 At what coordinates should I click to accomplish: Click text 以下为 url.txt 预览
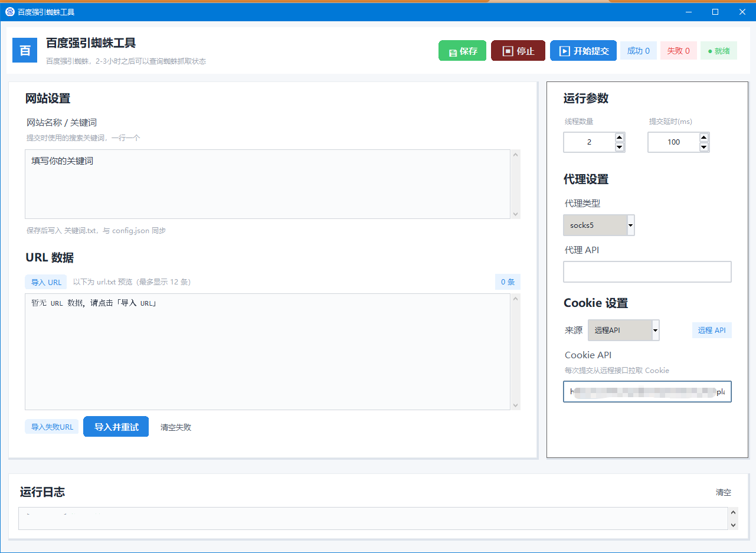(x=102, y=282)
